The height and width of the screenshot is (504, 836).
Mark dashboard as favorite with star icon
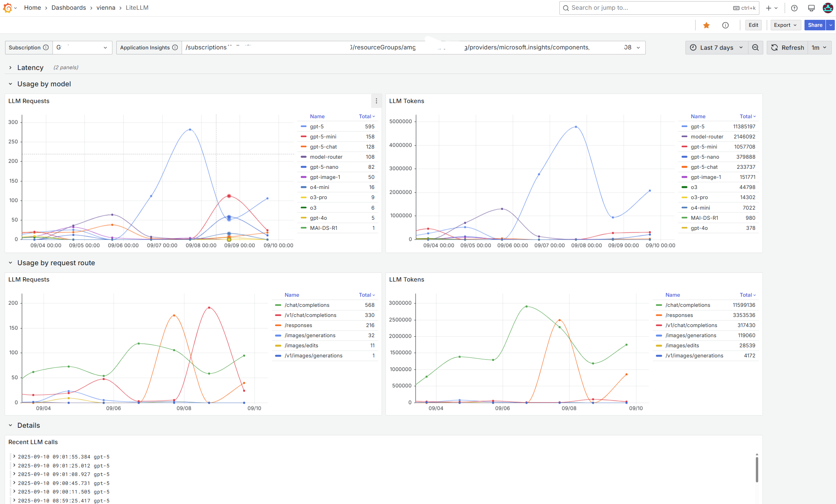706,25
